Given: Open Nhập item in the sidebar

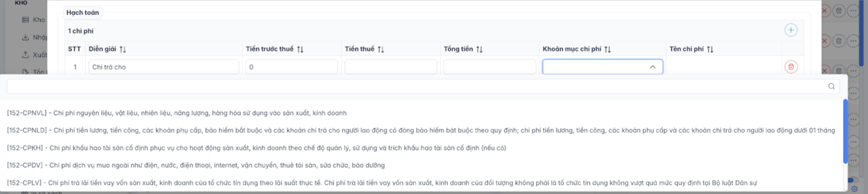Looking at the screenshot, I should (x=35, y=37).
